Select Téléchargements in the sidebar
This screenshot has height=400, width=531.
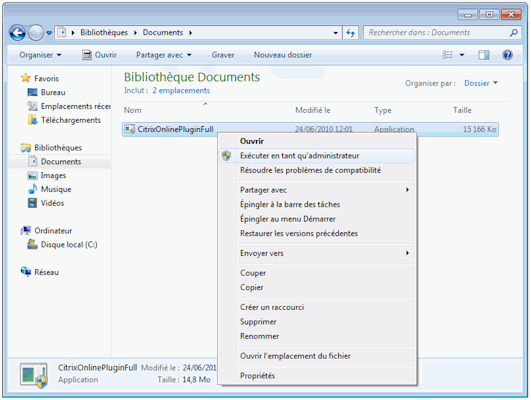coord(64,120)
